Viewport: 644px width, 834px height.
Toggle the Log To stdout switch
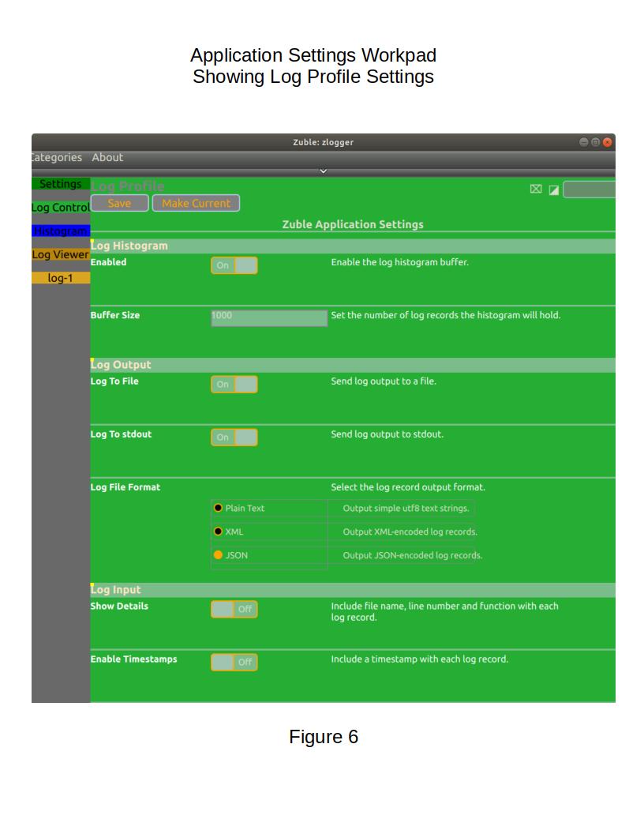click(234, 438)
